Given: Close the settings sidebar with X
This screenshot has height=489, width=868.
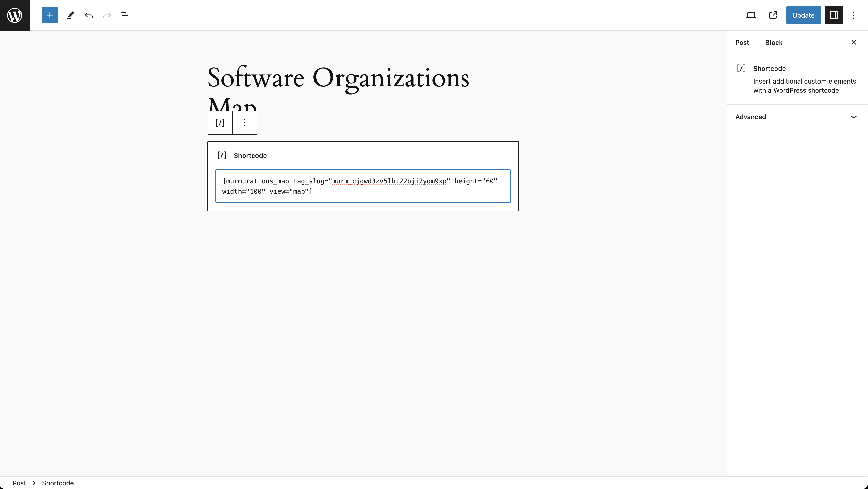Looking at the screenshot, I should coord(853,43).
